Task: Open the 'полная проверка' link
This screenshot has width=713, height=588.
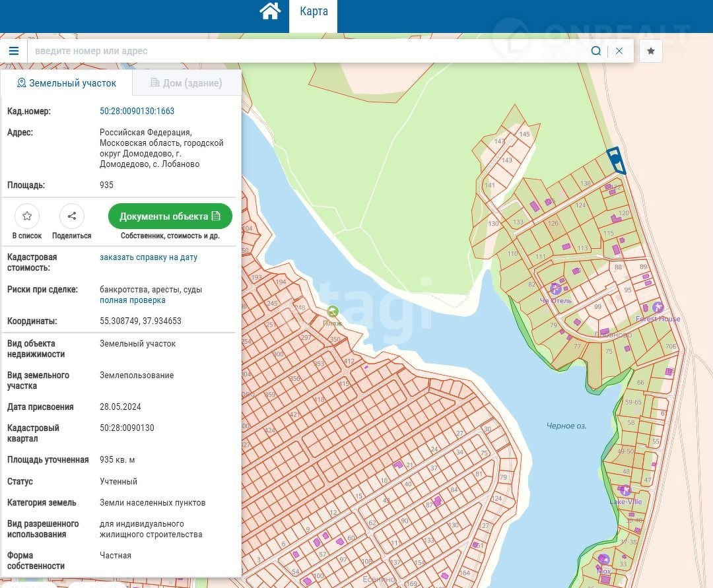Action: coord(133,300)
